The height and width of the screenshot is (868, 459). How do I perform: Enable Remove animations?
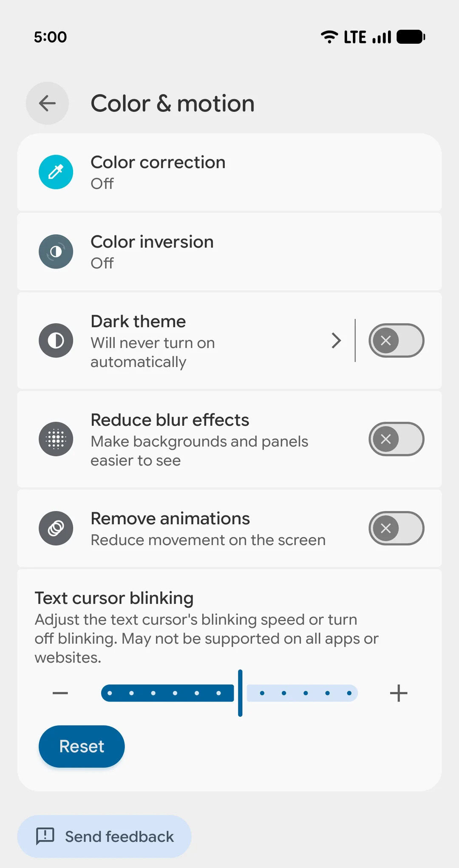click(396, 528)
